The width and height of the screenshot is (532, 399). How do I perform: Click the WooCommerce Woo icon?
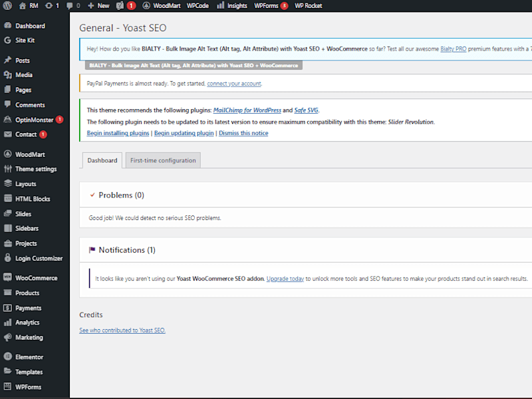coord(8,277)
